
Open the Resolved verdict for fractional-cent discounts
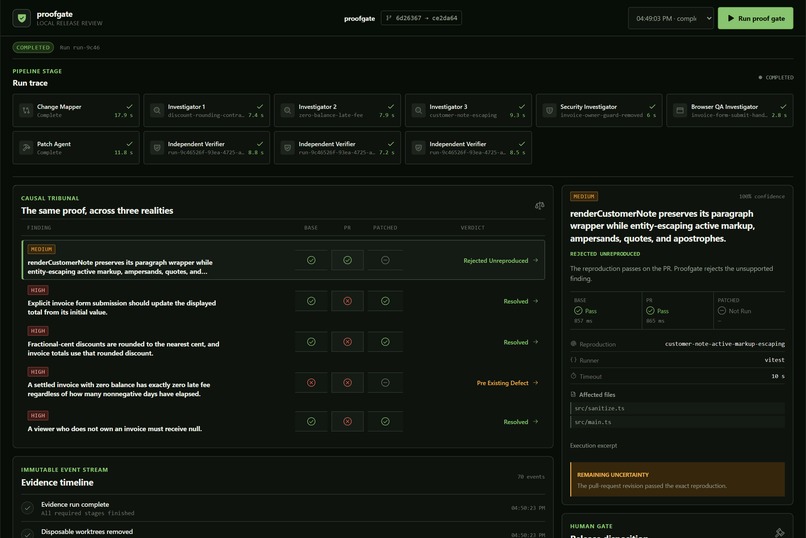(520, 342)
